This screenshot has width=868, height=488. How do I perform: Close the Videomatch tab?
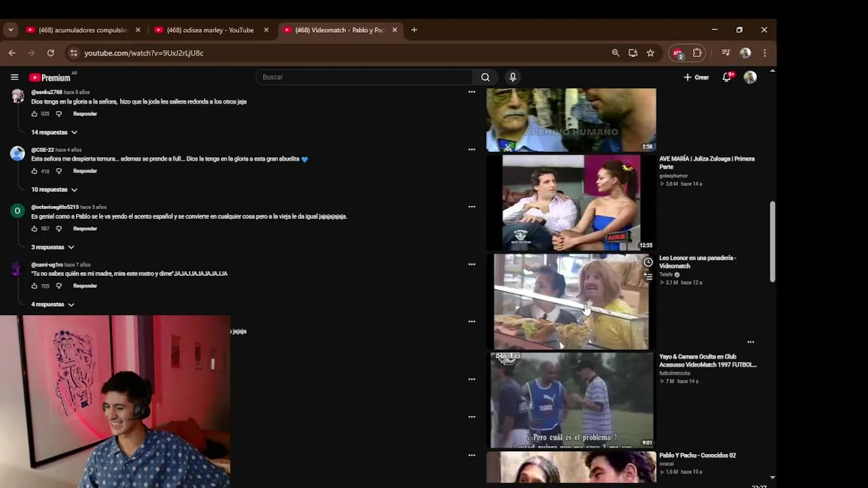395,30
